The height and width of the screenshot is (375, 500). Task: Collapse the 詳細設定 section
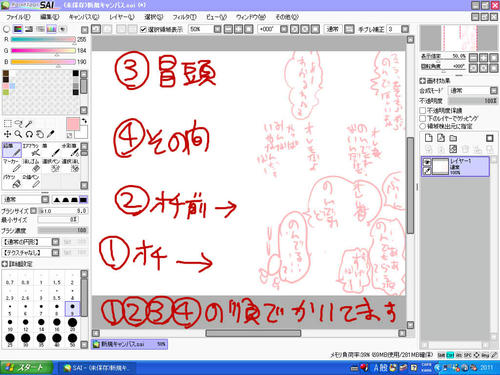(4, 264)
